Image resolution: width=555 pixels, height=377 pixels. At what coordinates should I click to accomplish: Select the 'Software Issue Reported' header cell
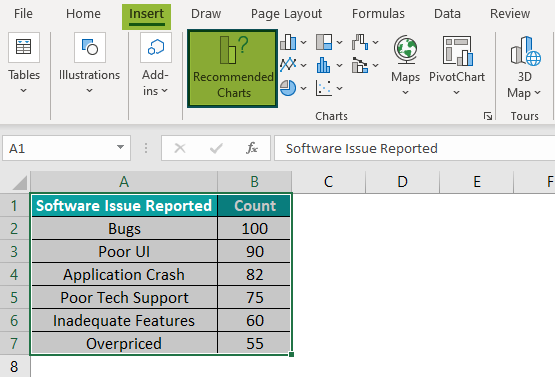[x=124, y=206]
